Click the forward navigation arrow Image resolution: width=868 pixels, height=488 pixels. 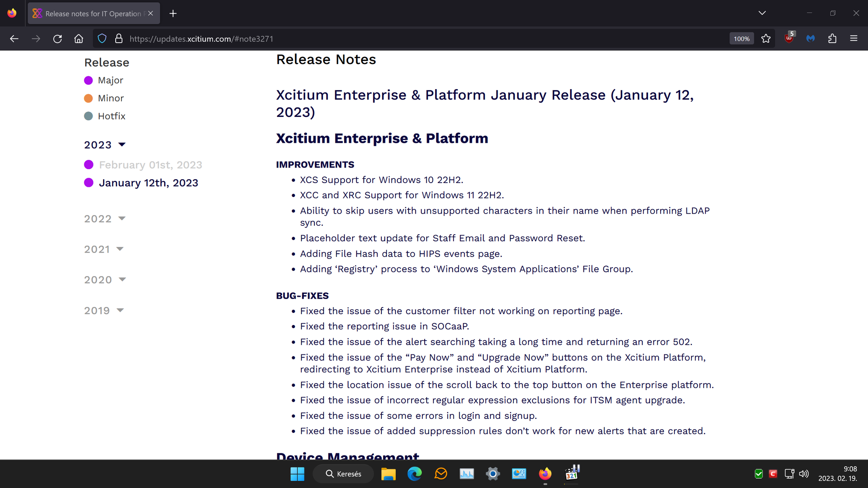(36, 39)
